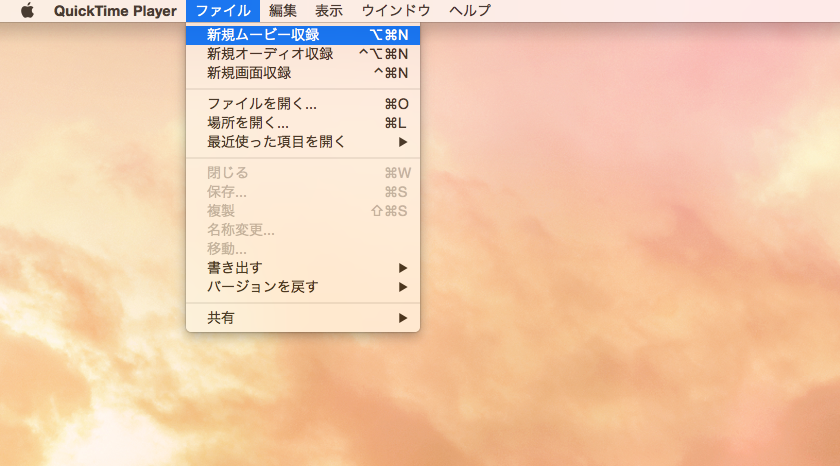Screen dimensions: 840x466
Task: Choose 新規オーディオ収録
Action: (x=303, y=54)
